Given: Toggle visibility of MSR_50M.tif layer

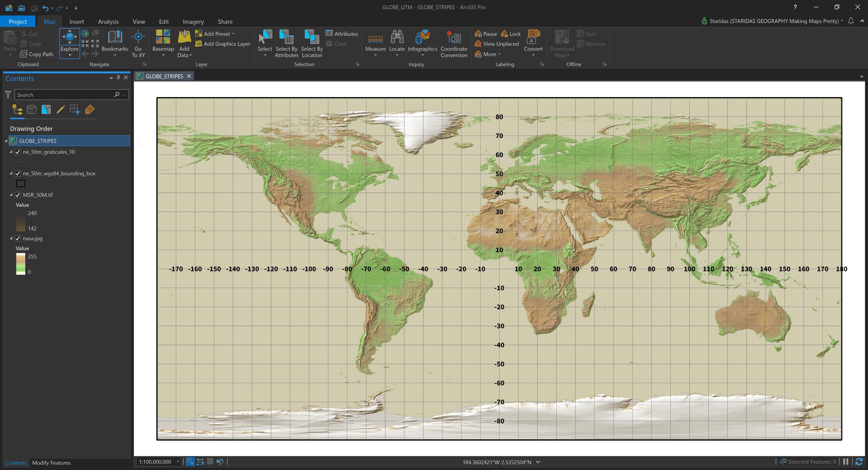Looking at the screenshot, I should (x=18, y=195).
